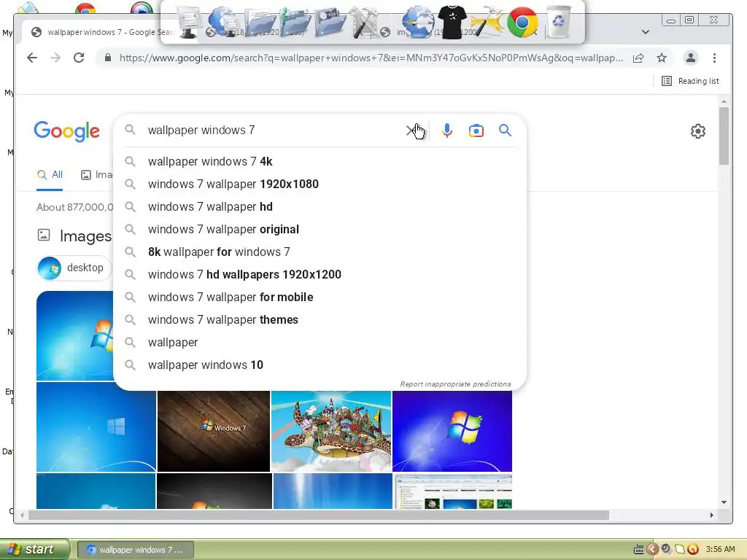Click the black t-shirt dock icon
Image resolution: width=747 pixels, height=560 pixels.
[x=452, y=22]
